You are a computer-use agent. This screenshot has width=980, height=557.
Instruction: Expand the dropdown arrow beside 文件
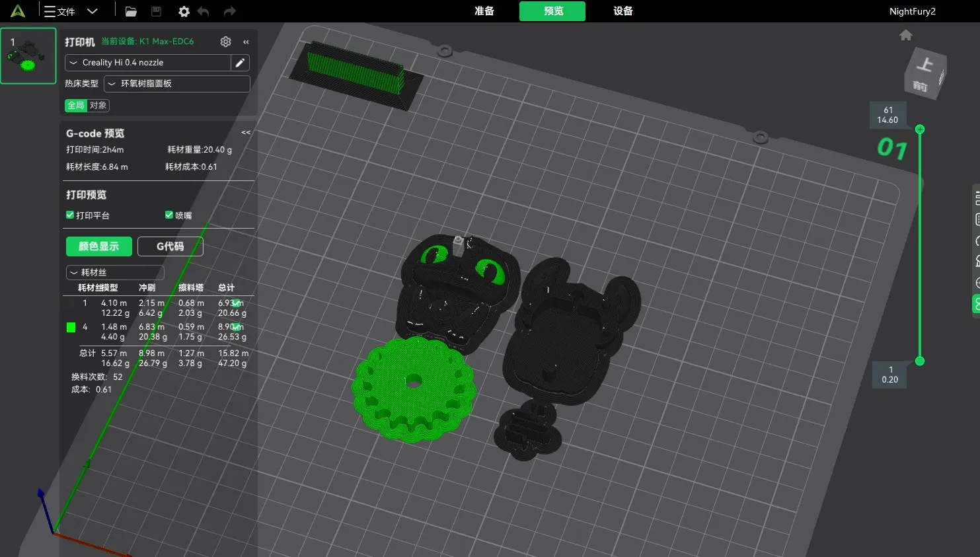[x=93, y=11]
